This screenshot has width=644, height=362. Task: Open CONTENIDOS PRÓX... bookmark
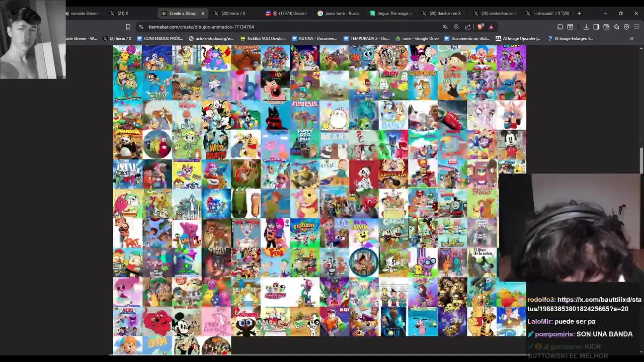[x=159, y=38]
